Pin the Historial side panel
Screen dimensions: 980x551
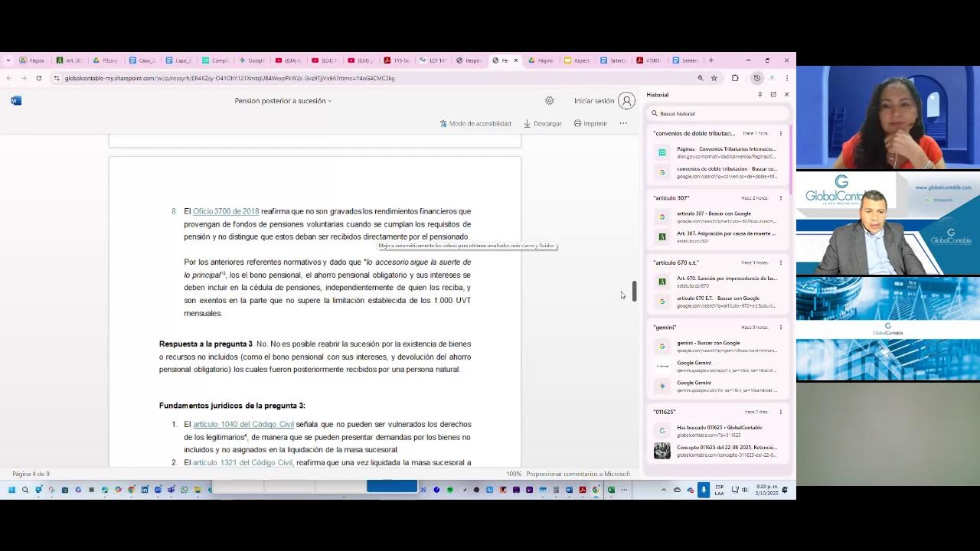(759, 95)
